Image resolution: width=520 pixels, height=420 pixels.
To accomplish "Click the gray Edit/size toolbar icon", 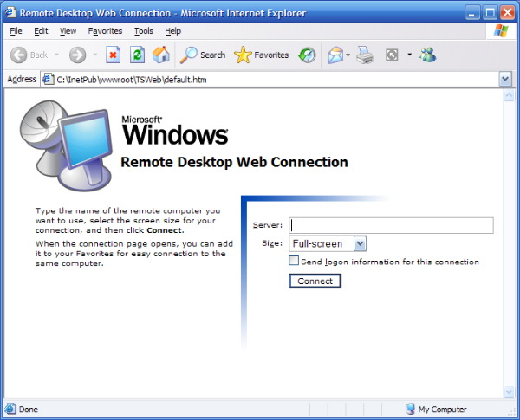I will tap(392, 55).
